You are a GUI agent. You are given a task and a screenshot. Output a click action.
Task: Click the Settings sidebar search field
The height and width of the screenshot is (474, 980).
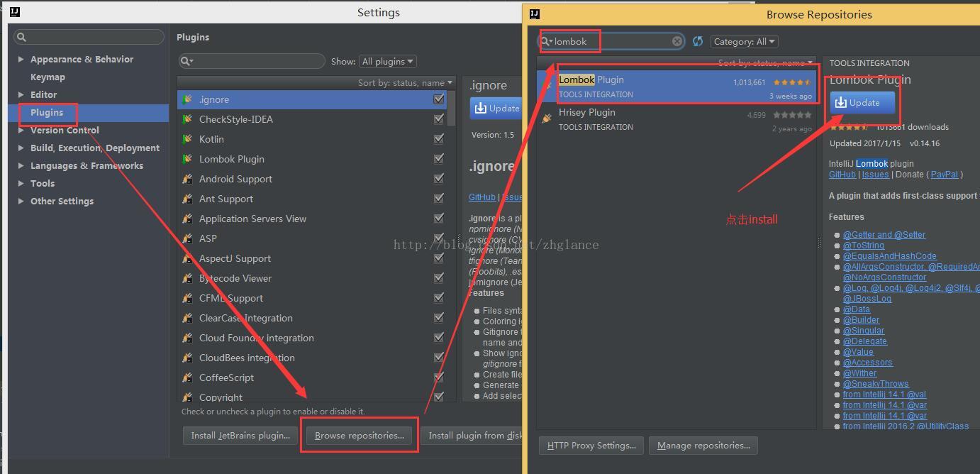tap(89, 37)
